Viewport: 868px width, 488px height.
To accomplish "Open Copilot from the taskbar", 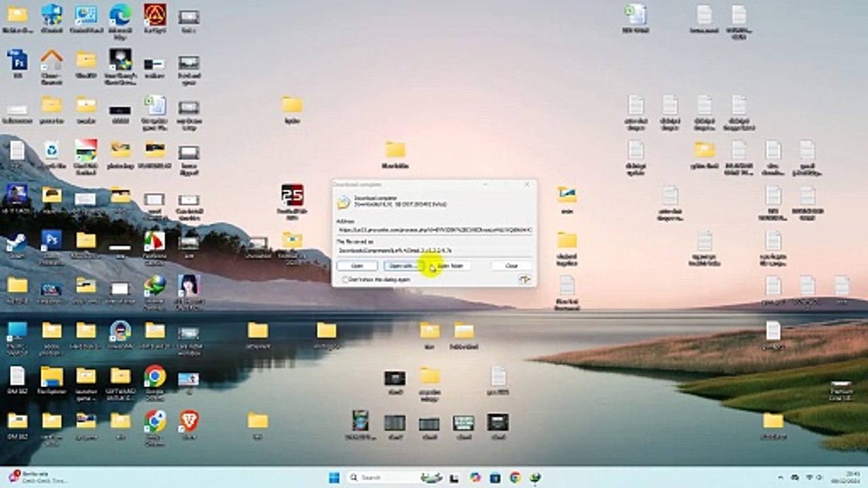I will click(475, 477).
